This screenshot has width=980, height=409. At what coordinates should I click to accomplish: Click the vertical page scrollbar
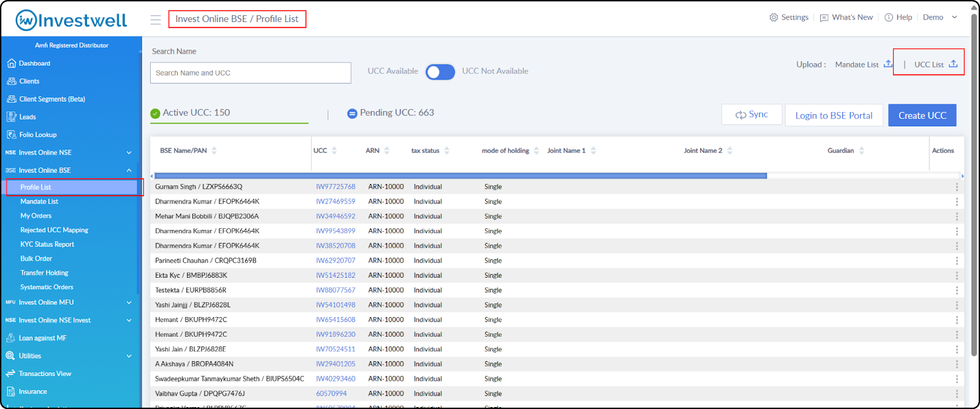(974, 184)
